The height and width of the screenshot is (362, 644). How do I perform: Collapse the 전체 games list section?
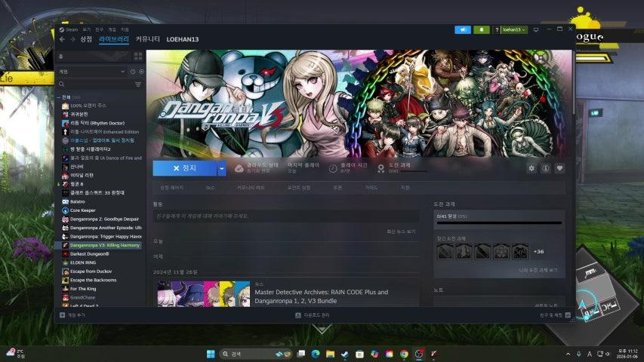point(58,97)
